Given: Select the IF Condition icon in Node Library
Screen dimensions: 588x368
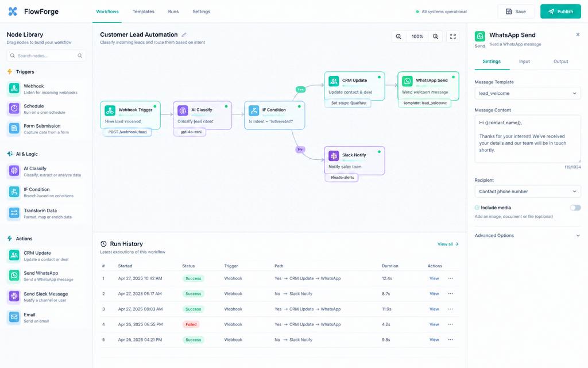Looking at the screenshot, I should coord(14,192).
